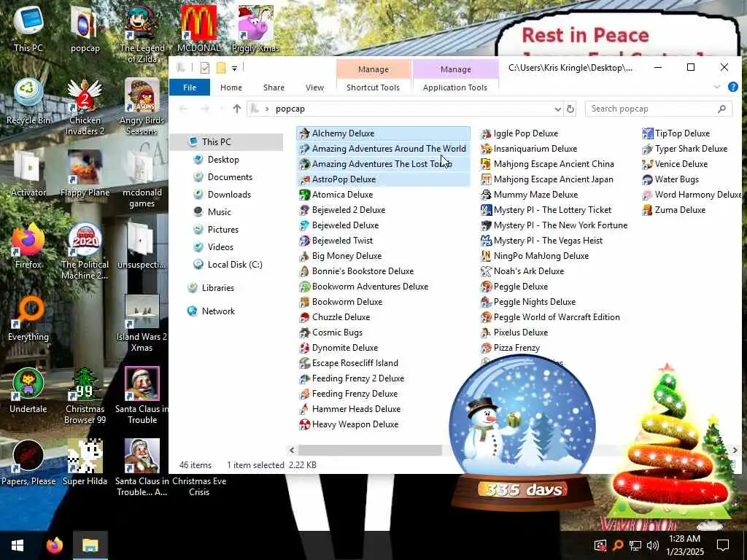Screen dimensions: 747x560
Task: Click the File Explorer taskbar button
Action: click(90, 545)
